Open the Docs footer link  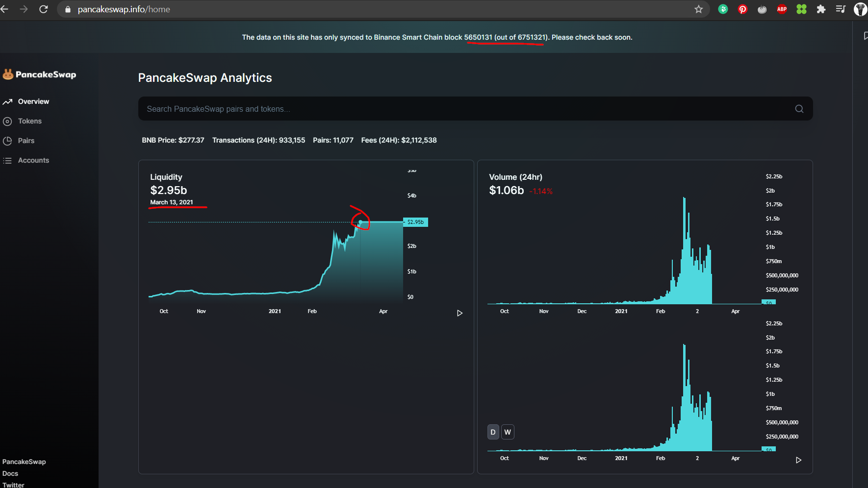coord(10,473)
